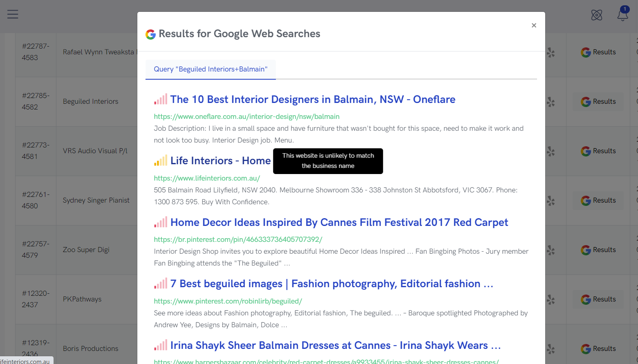
Task: Click signal icon beside Irina Shayk result
Action: (161, 345)
